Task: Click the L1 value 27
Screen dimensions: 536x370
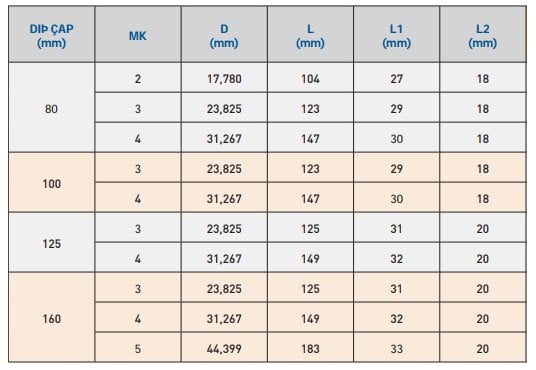Action: [397, 78]
